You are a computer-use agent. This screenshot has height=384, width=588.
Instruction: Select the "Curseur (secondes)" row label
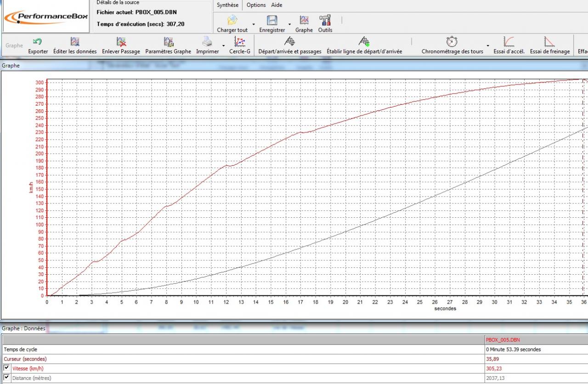point(25,359)
